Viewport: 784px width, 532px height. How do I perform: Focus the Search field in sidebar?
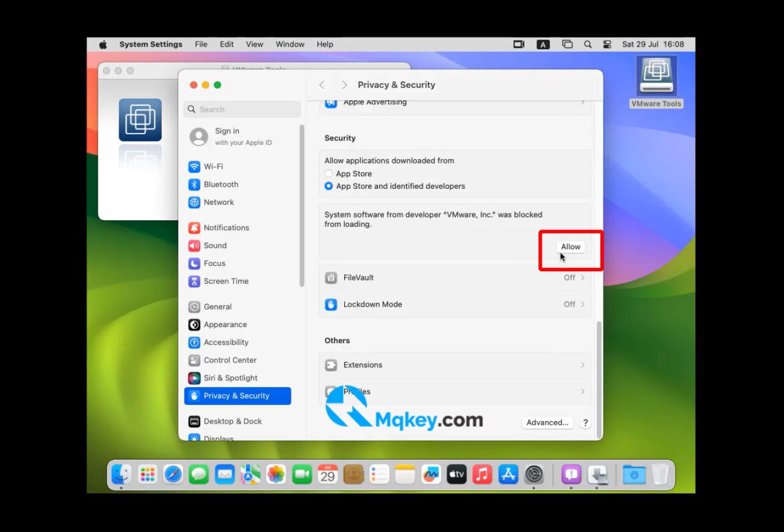pos(242,110)
